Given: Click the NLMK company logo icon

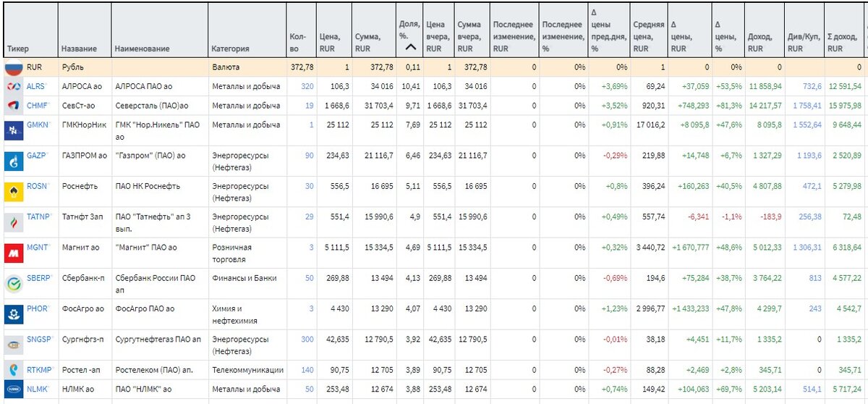Looking at the screenshot, I should point(14,390).
